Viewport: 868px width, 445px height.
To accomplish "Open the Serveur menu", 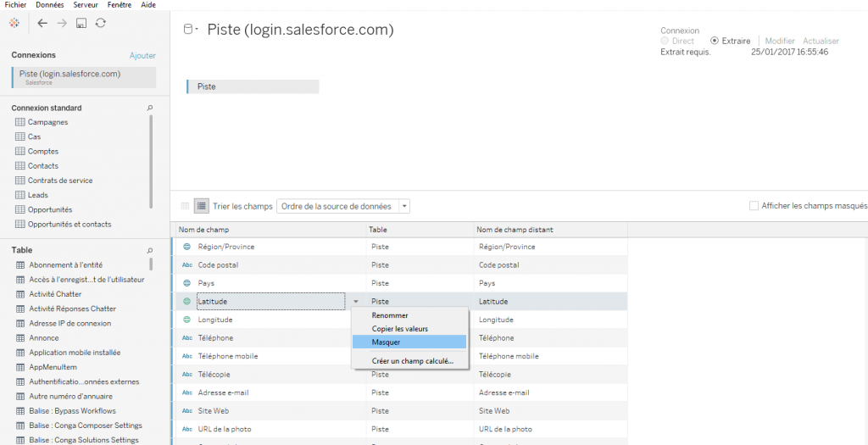I will click(x=86, y=4).
